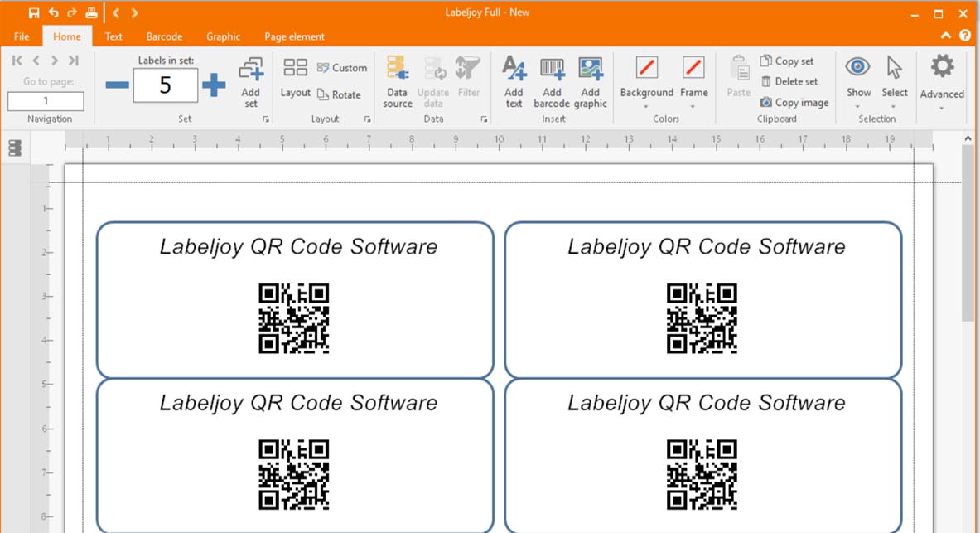Viewport: 980px width, 533px height.
Task: Copy the current label set
Action: (787, 61)
